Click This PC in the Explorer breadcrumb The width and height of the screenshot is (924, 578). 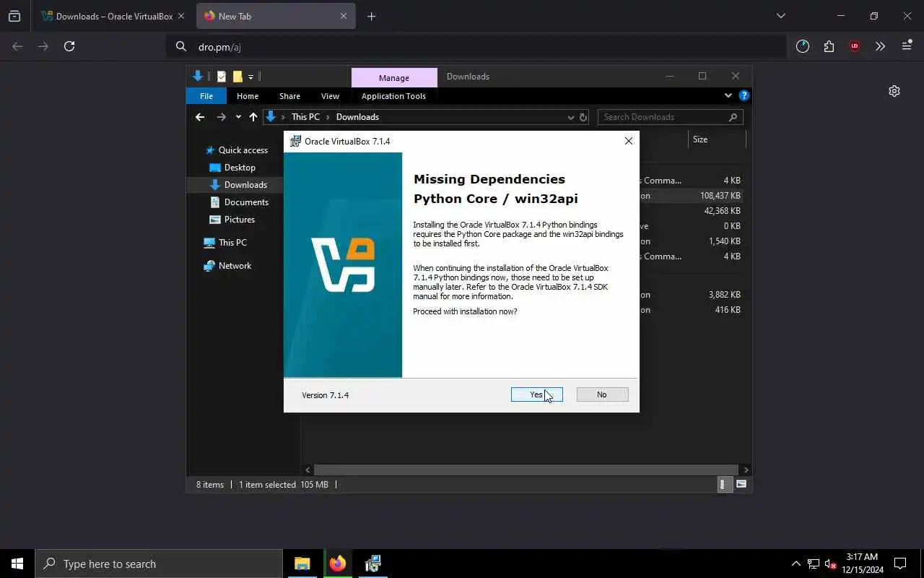click(x=305, y=117)
